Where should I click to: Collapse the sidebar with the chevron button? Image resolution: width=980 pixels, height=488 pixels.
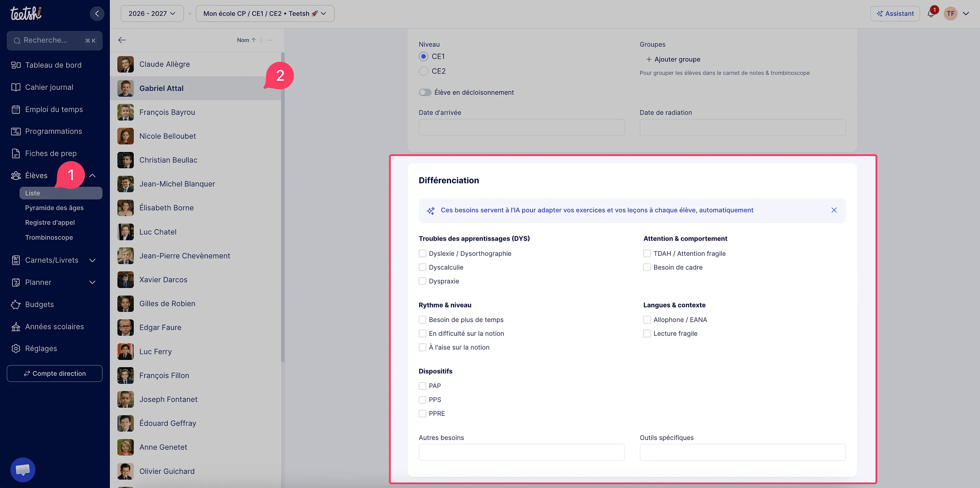(97, 14)
